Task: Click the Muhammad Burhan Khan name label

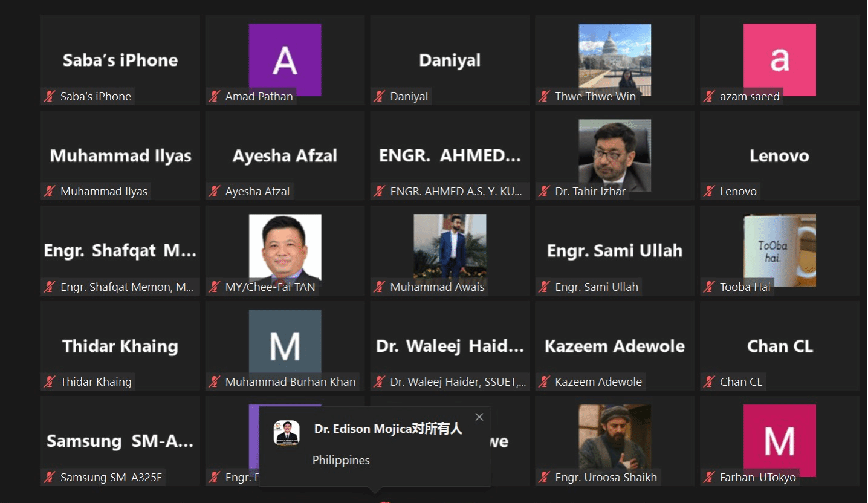Action: pyautogui.click(x=290, y=381)
